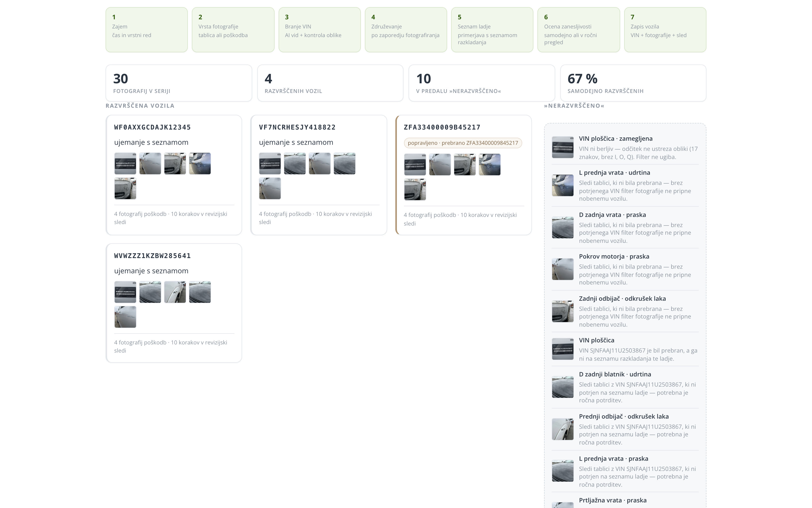Open thumbnail of VIN ploščica · zamegljena entry
Screen dimensions: 812x508
563,147
